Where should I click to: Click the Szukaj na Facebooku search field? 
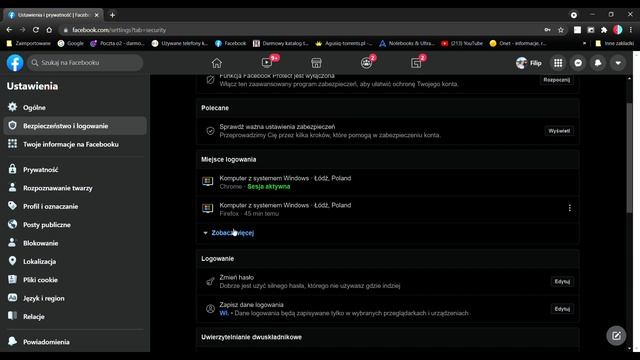pos(85,63)
